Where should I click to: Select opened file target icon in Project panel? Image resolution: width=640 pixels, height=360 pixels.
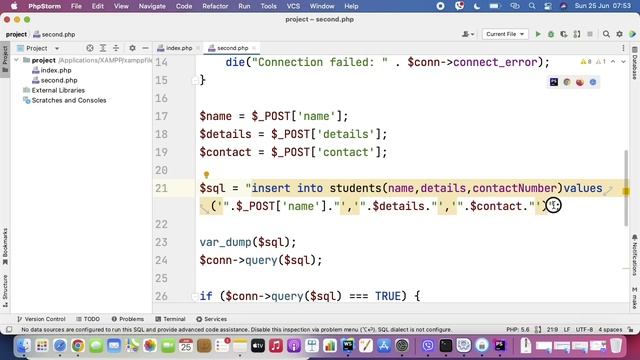[x=90, y=48]
